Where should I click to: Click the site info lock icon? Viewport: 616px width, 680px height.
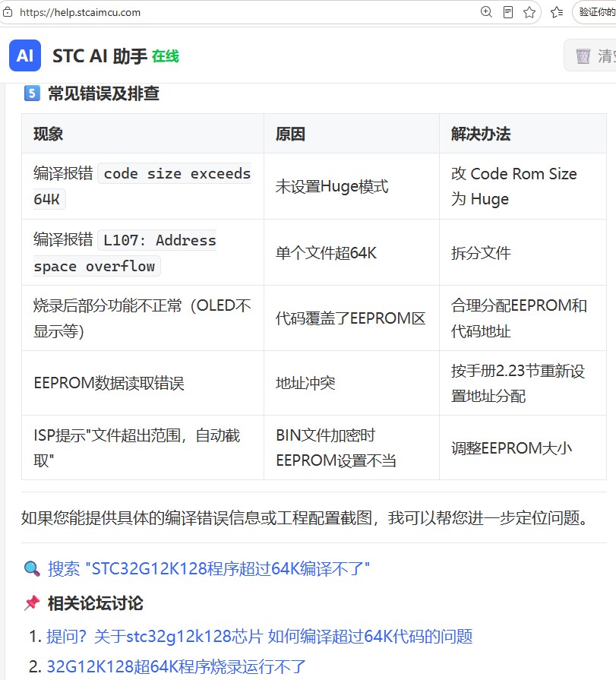[8, 12]
